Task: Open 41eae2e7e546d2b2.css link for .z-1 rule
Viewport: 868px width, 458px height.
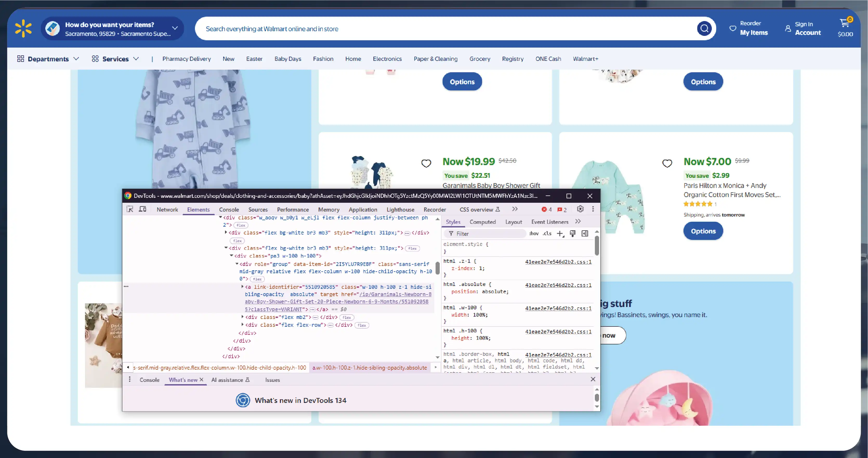Action: click(x=558, y=261)
